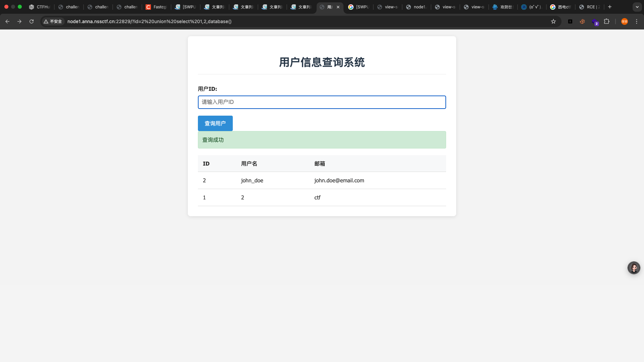Focus the 用户ID input field
The height and width of the screenshot is (362, 644).
(x=322, y=102)
